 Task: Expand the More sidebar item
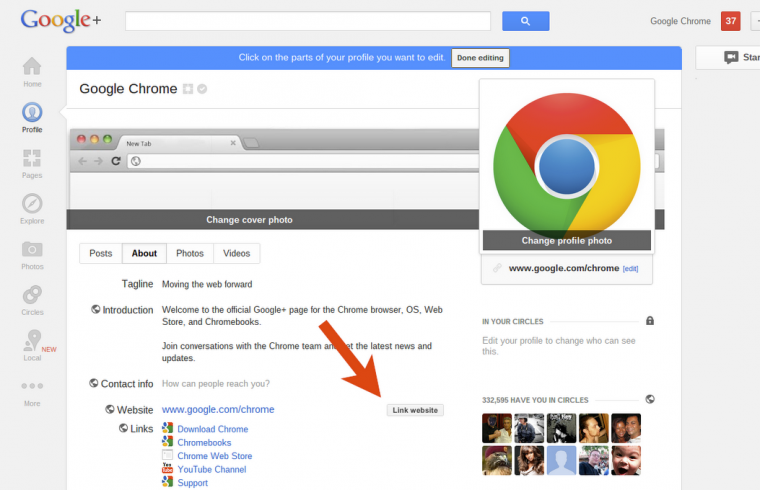[32, 394]
